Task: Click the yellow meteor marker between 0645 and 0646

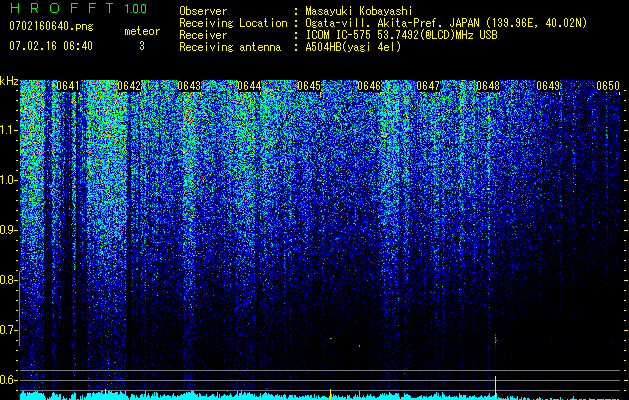Action: pos(330,394)
